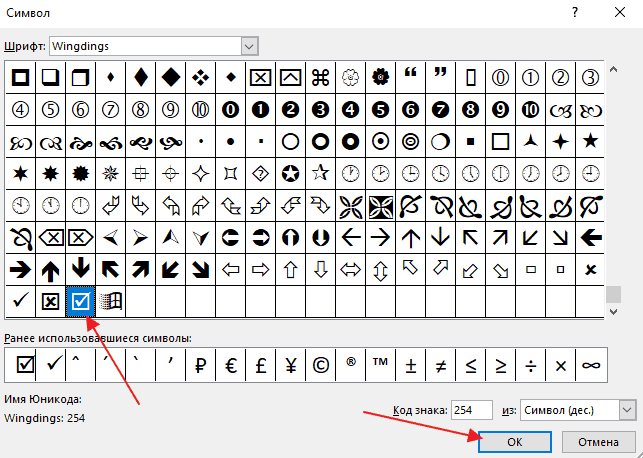Open the Wingdings font dropdown
The height and width of the screenshot is (458, 643).
(247, 45)
